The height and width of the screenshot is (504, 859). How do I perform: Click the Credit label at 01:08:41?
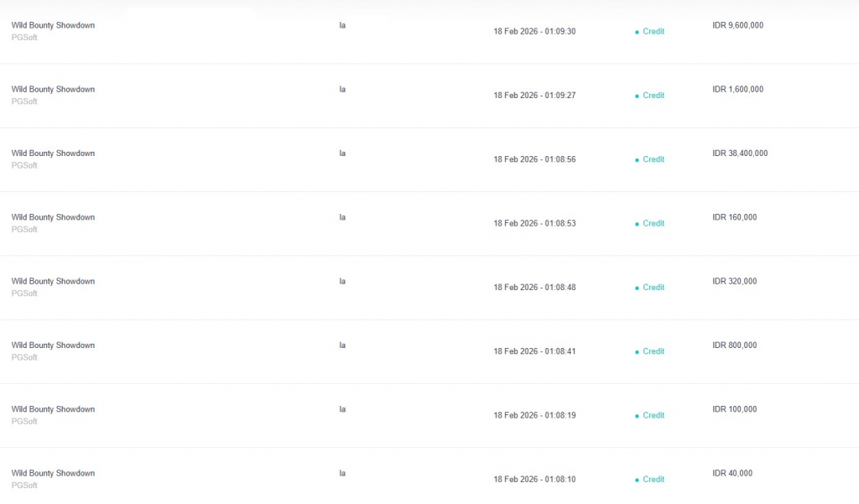pyautogui.click(x=653, y=351)
